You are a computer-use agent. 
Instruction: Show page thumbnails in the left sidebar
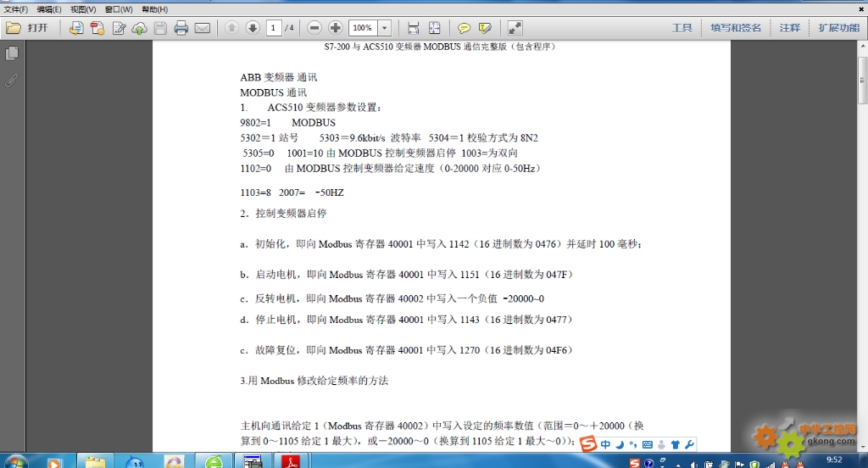pyautogui.click(x=12, y=53)
